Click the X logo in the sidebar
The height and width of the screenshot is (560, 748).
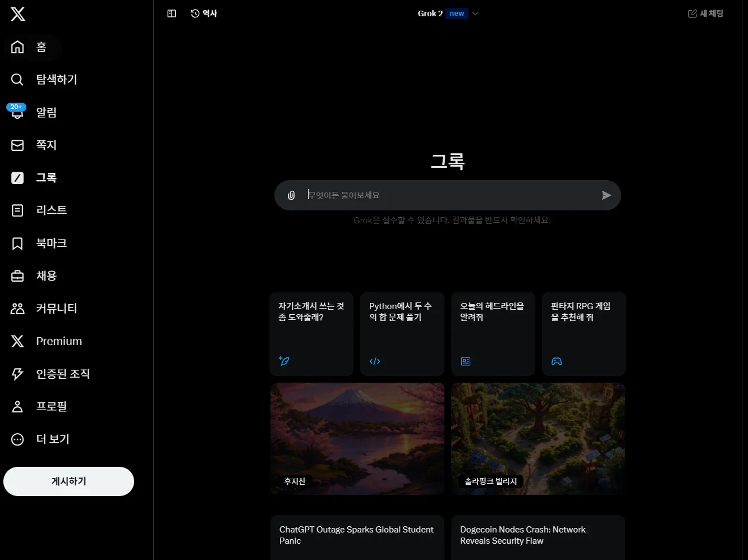[x=18, y=15]
